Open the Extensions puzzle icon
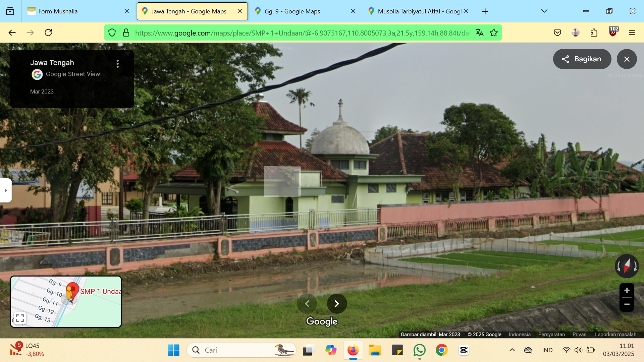Viewport: 644px width, 362px height. pyautogui.click(x=594, y=33)
